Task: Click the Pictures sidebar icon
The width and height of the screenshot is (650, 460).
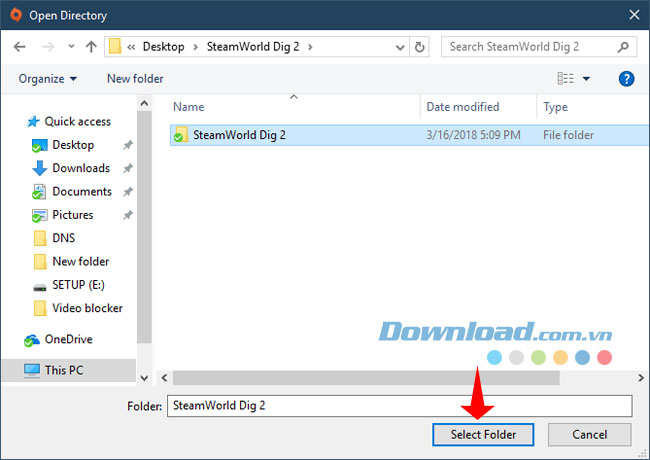Action: pyautogui.click(x=39, y=215)
